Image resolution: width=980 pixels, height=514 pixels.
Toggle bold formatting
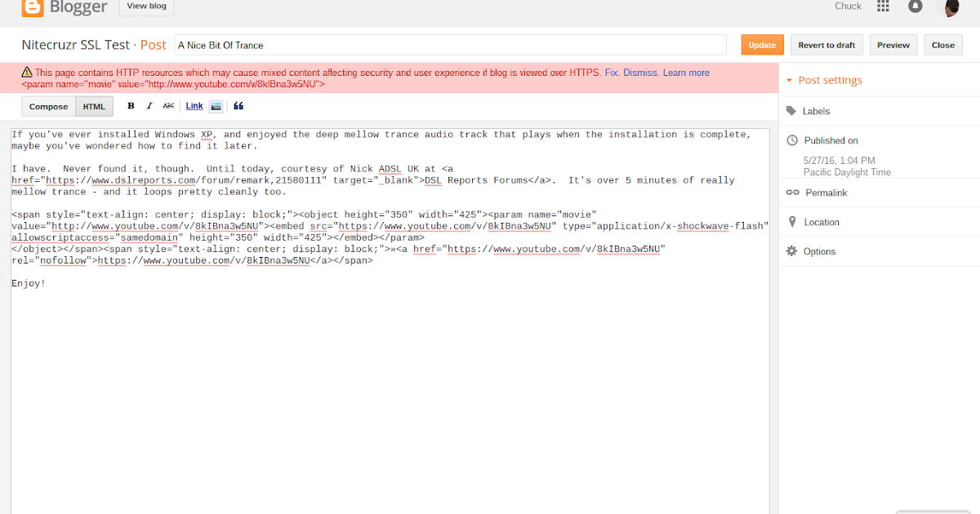pos(131,105)
